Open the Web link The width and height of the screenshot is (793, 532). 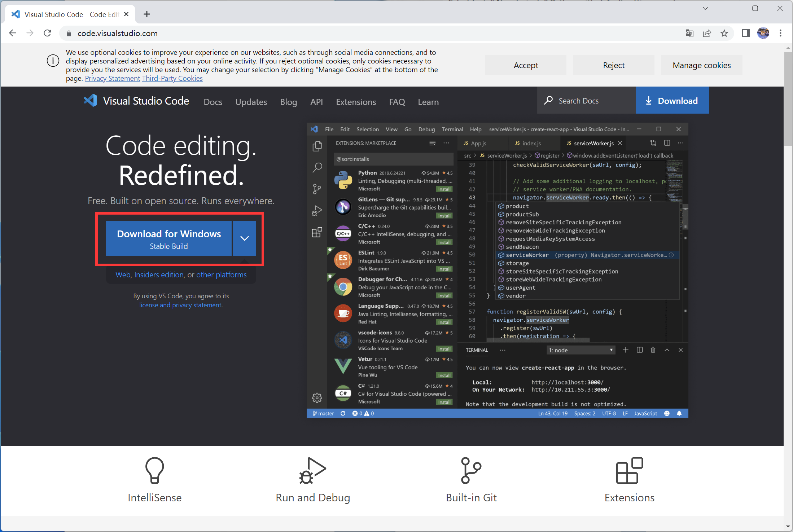tap(123, 275)
